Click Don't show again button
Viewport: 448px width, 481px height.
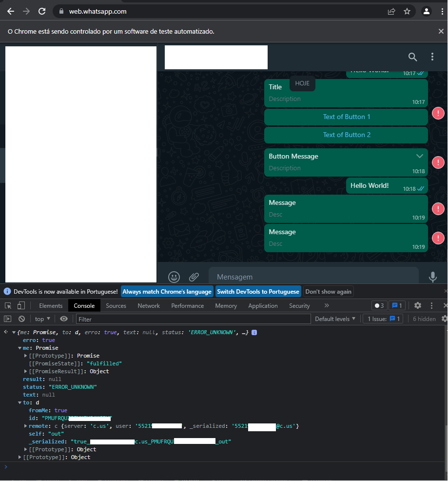tap(328, 292)
